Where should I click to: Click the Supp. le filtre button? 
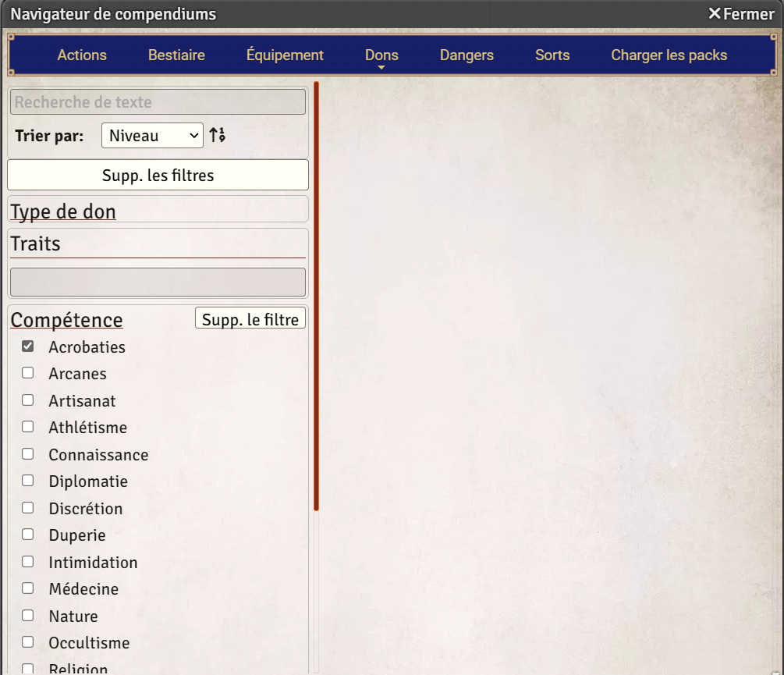tap(250, 318)
